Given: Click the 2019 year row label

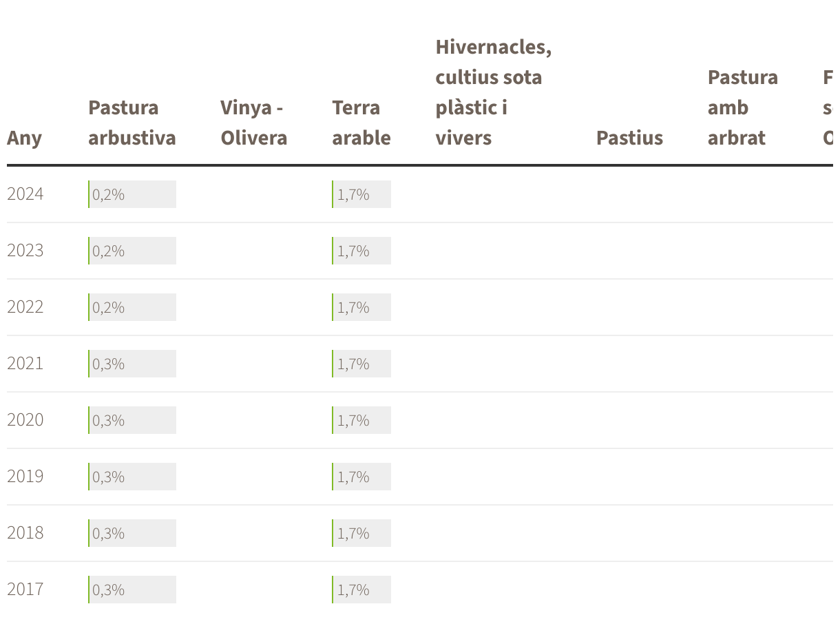Looking at the screenshot, I should 25,477.
